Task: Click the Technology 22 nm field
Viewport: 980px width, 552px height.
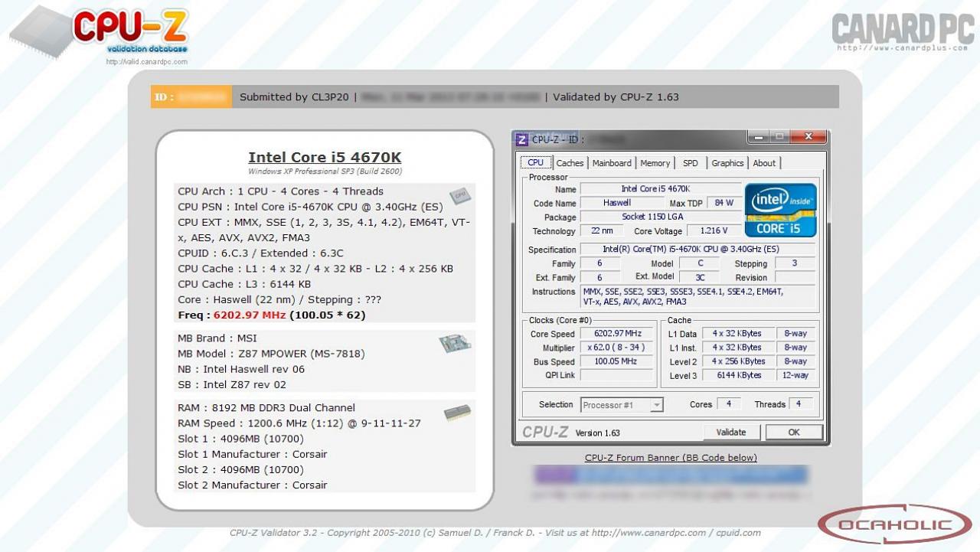Action: (x=601, y=230)
